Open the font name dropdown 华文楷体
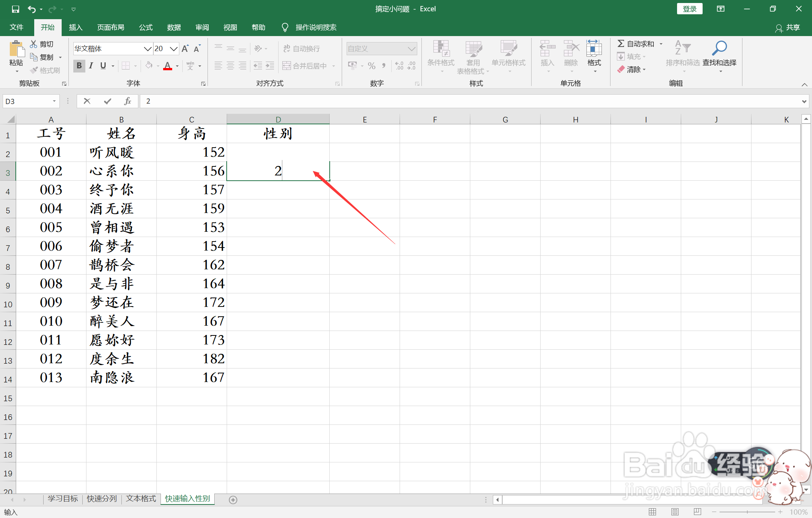Viewport: 812px width, 518px height. [x=147, y=48]
